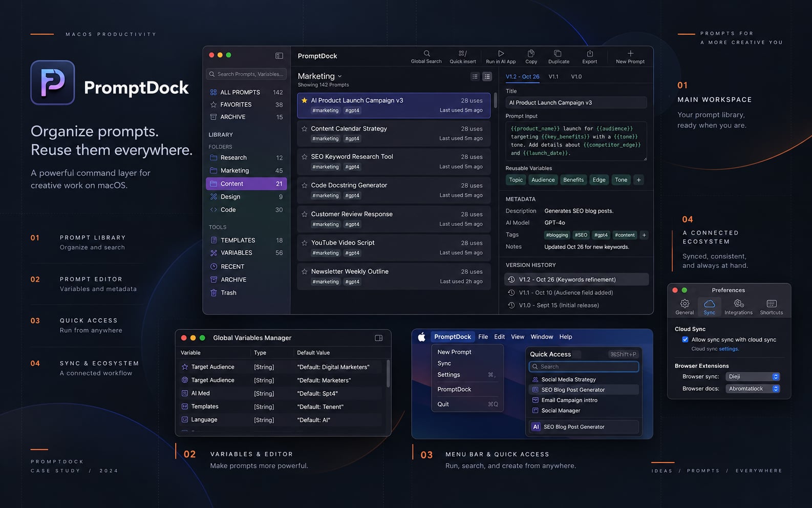The image size is (812, 508).
Task: Open the Code folder in sidebar
Action: 246,210
